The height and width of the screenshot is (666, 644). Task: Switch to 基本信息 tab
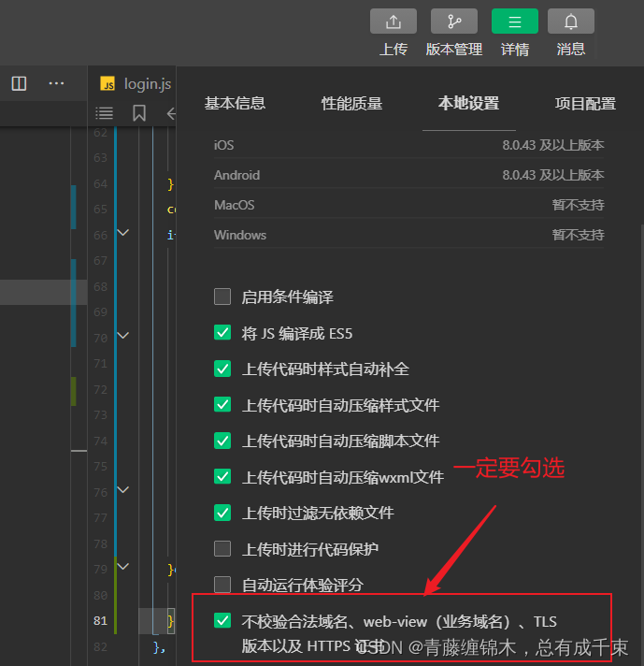235,104
